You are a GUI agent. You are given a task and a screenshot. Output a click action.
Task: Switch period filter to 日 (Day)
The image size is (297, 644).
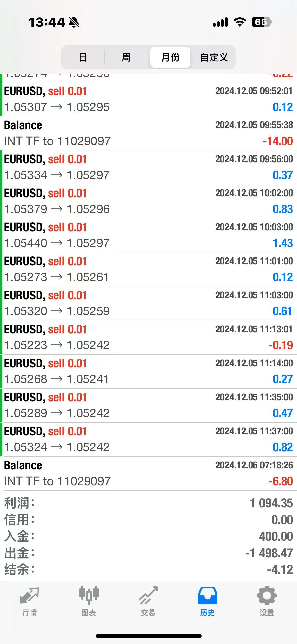pyautogui.click(x=83, y=57)
